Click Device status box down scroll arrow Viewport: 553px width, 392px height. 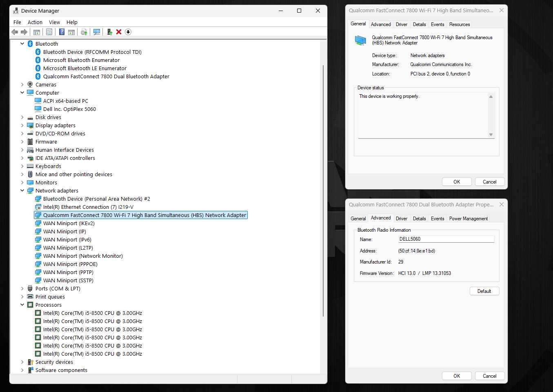tap(491, 135)
